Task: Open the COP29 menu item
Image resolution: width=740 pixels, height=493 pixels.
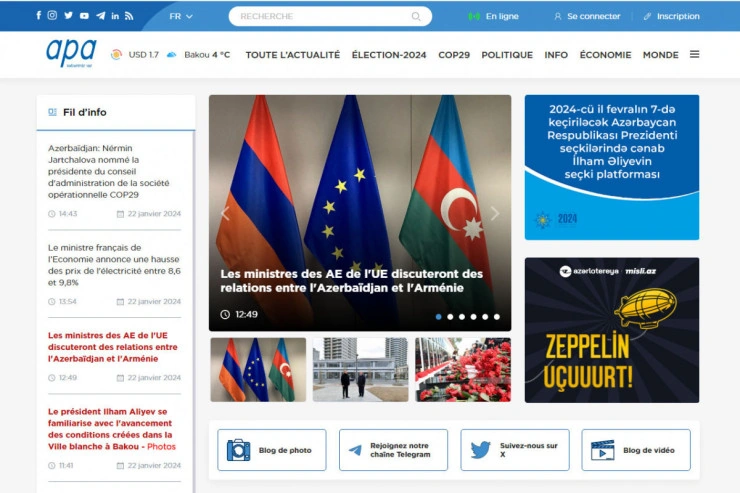Action: [454, 55]
